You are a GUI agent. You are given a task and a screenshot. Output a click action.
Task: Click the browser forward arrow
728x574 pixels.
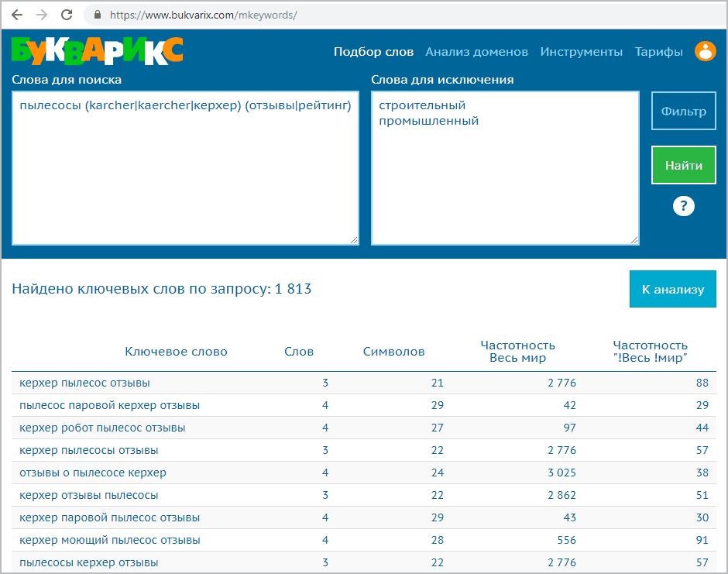pyautogui.click(x=42, y=15)
